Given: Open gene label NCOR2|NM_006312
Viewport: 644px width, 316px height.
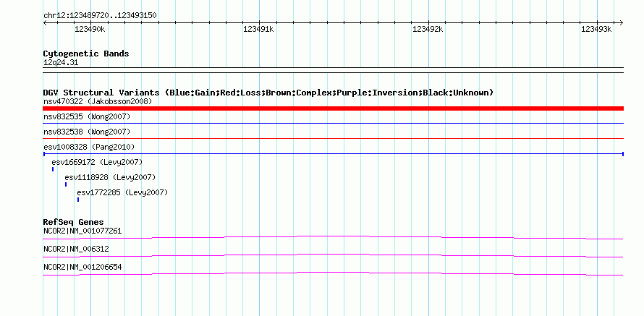Looking at the screenshot, I should coord(76,249).
